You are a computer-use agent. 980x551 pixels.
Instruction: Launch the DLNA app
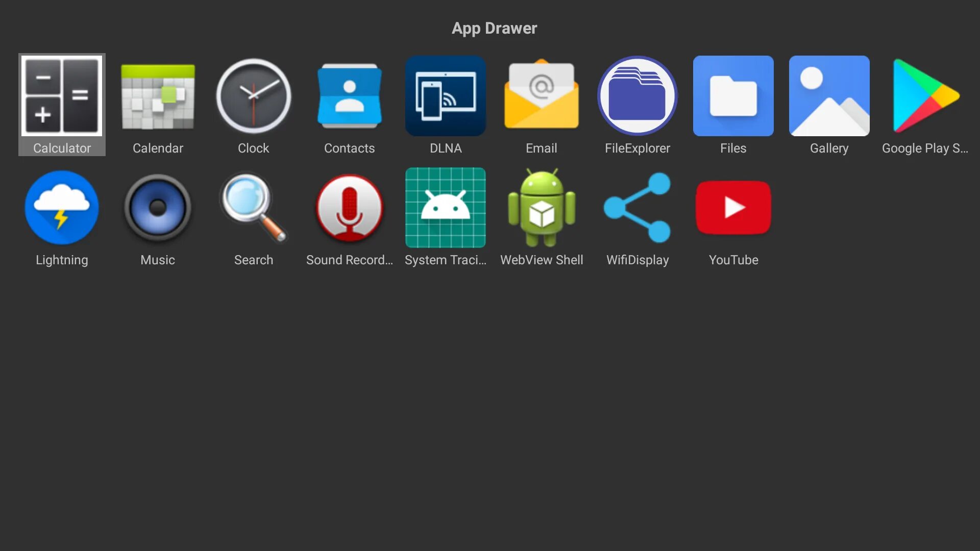[x=446, y=96]
